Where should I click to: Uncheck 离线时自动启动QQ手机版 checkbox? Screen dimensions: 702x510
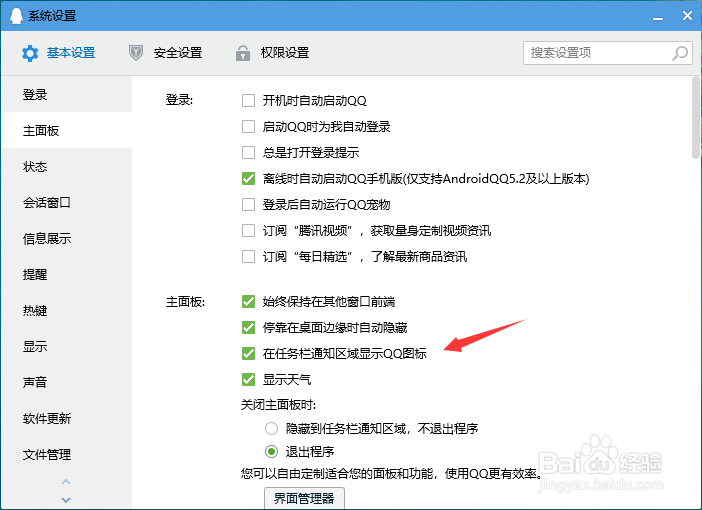pos(248,178)
